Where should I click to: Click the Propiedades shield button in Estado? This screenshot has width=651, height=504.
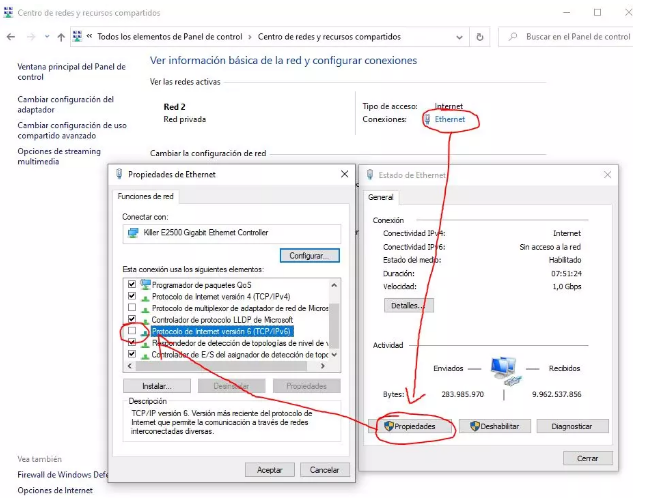tap(411, 426)
